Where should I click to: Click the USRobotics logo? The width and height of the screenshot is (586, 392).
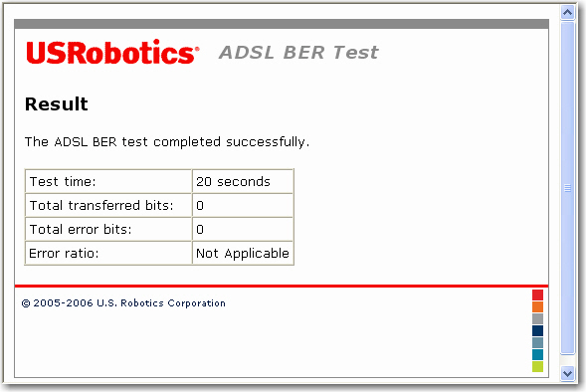coord(112,52)
